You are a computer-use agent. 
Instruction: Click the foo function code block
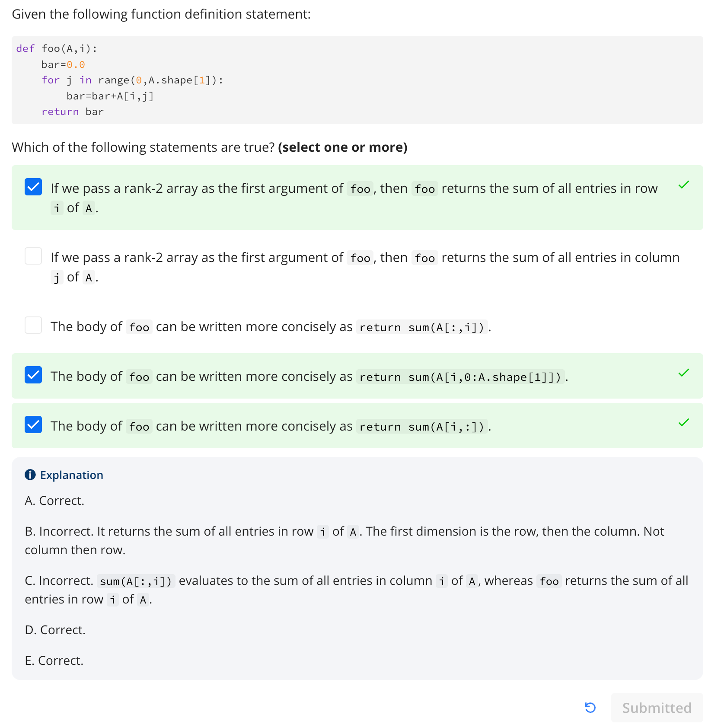(x=357, y=80)
